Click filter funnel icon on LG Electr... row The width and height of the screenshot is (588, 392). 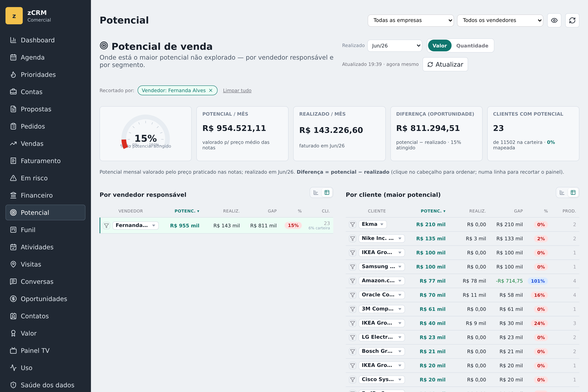[x=352, y=338]
